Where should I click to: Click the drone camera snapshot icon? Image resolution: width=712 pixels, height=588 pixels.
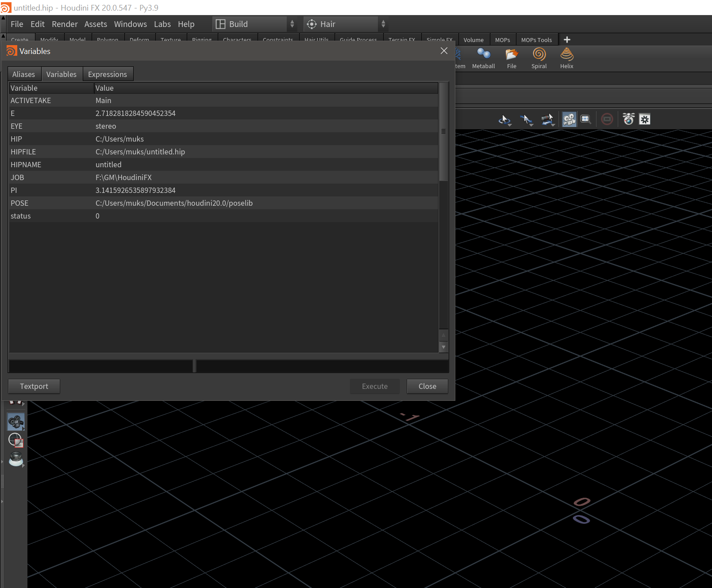(628, 119)
